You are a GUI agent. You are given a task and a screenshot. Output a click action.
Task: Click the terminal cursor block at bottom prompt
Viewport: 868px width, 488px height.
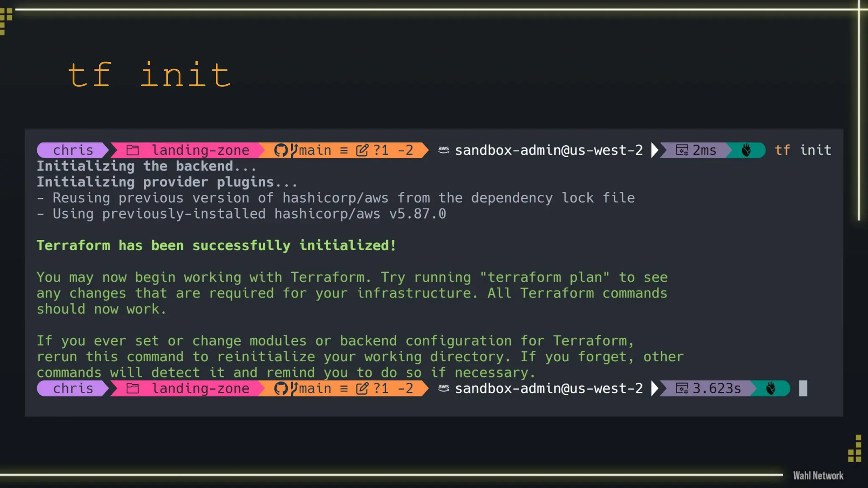coord(803,388)
